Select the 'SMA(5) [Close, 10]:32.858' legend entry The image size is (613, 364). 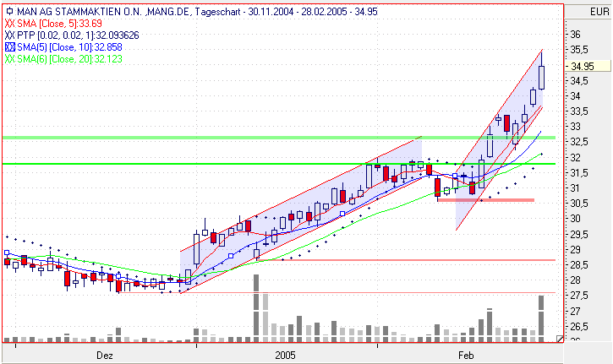[69, 47]
